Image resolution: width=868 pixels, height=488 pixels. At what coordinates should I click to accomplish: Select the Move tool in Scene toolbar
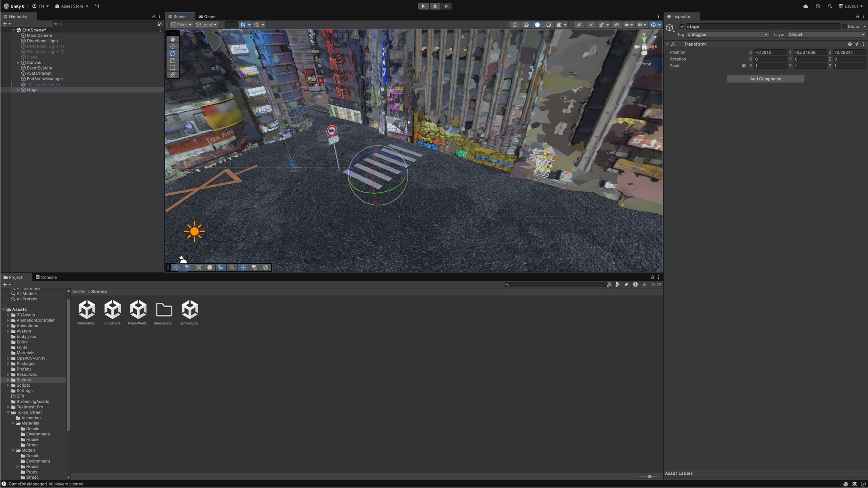[173, 46]
